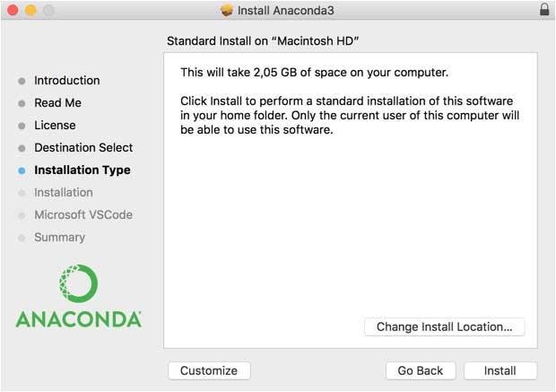Click the License step bullet
Image resolution: width=556 pixels, height=392 pixels.
pos(22,126)
